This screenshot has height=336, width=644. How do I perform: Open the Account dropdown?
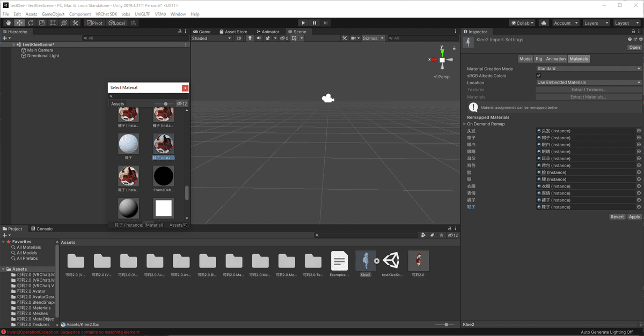(x=566, y=23)
